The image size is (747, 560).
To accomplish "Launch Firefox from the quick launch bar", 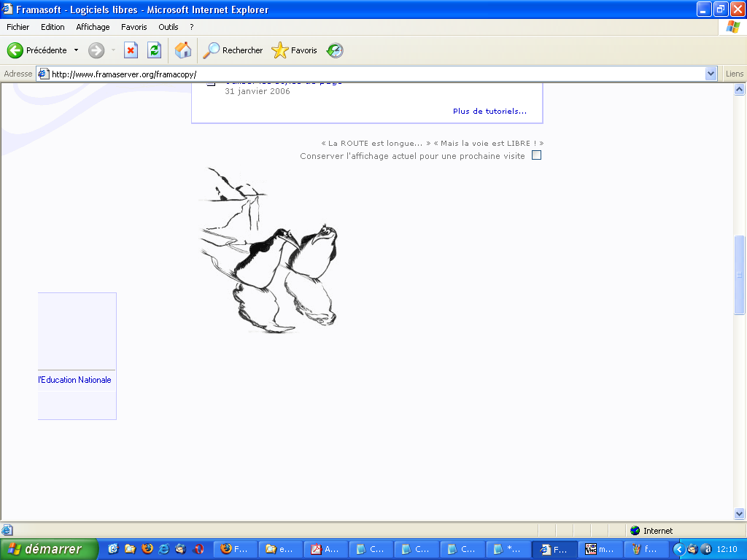I will point(147,548).
